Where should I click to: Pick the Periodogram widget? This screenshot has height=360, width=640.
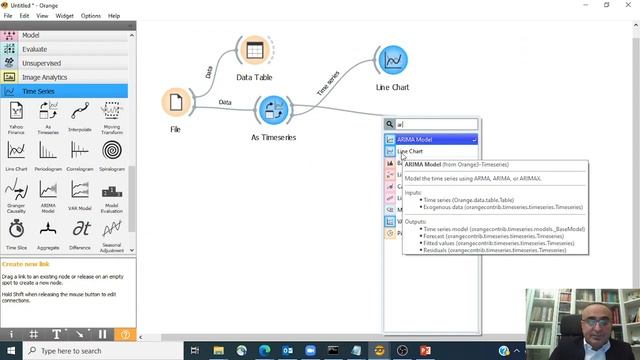tap(48, 155)
